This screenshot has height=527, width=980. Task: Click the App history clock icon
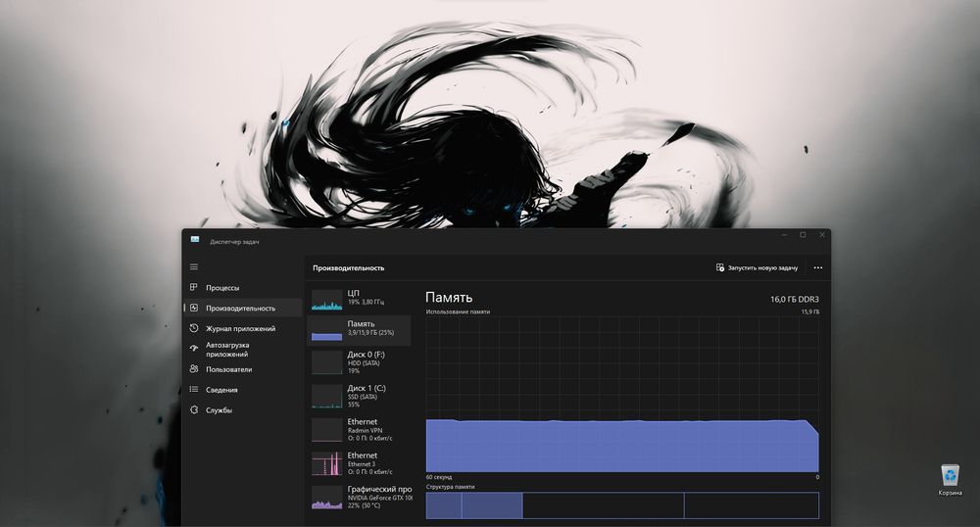(194, 328)
